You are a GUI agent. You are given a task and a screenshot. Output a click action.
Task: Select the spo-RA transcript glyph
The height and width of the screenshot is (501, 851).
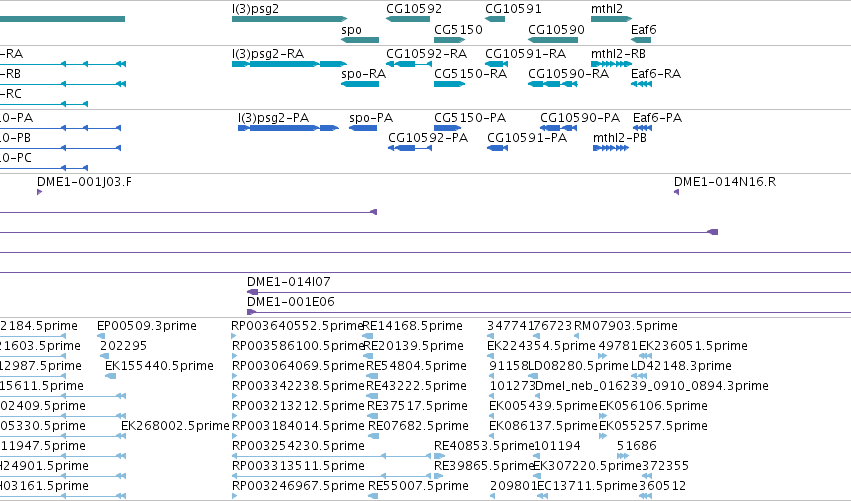(x=360, y=84)
